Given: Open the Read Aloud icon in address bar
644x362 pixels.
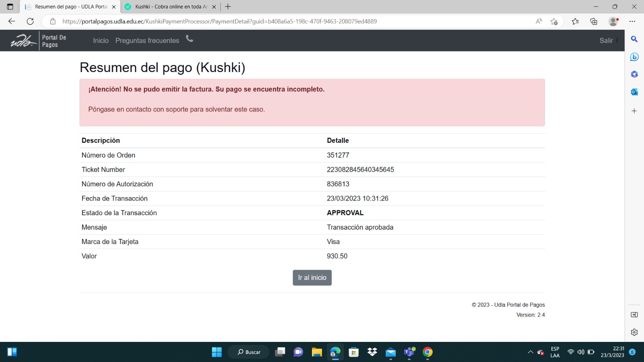Looking at the screenshot, I should pyautogui.click(x=539, y=21).
